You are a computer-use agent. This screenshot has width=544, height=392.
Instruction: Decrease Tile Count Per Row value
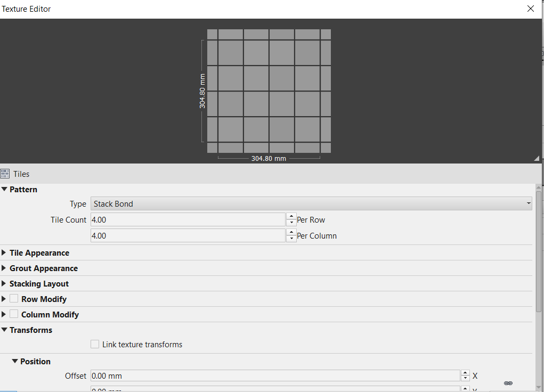click(x=291, y=223)
